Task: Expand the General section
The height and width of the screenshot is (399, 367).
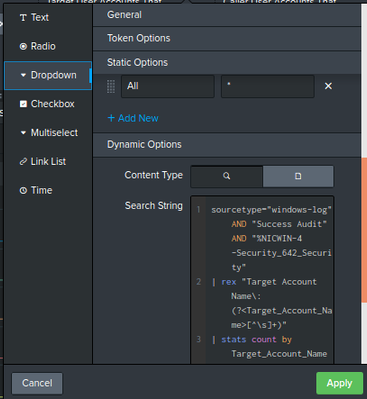Action: 227,15
